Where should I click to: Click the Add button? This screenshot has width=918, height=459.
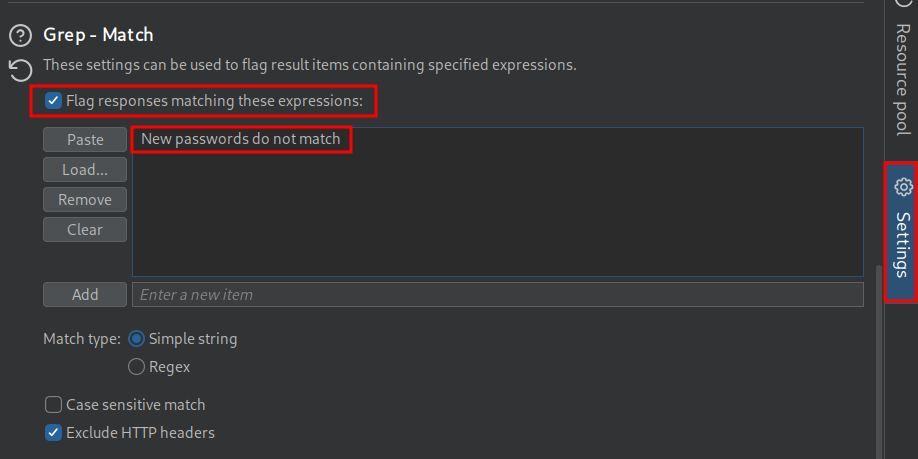pos(85,295)
